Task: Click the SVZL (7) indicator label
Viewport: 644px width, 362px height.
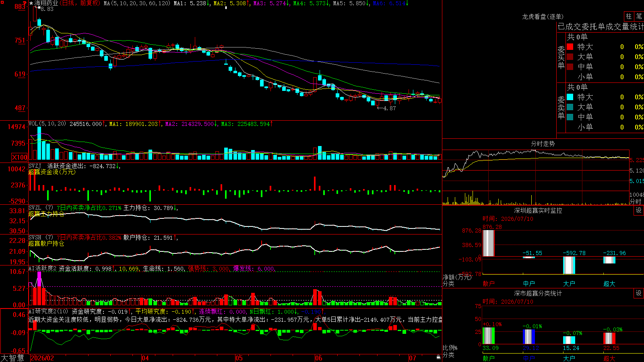Action: pos(41,208)
